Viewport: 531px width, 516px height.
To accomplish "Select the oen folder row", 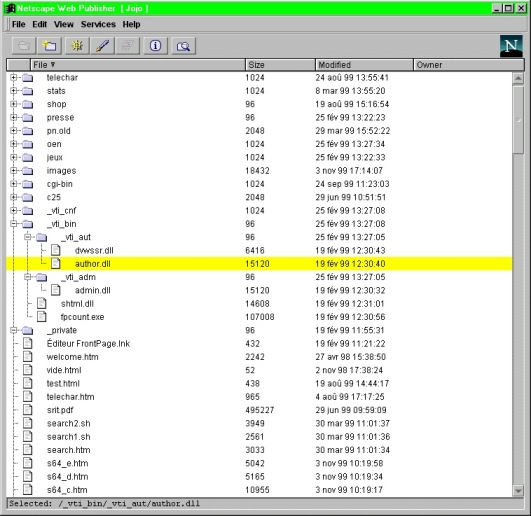I will click(x=259, y=144).
